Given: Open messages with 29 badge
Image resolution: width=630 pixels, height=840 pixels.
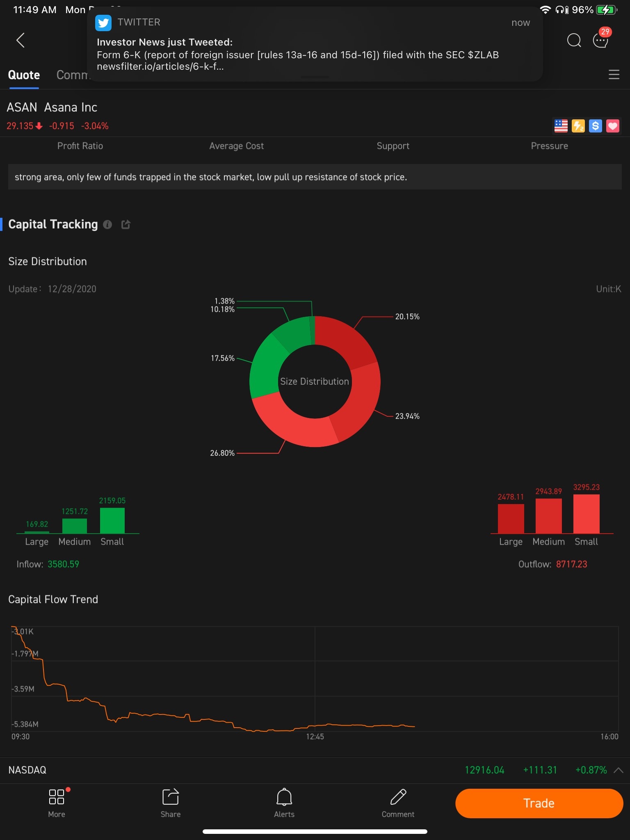Looking at the screenshot, I should (601, 39).
